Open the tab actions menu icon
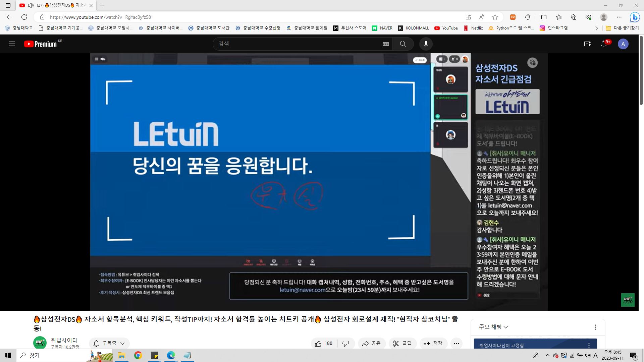 [x=8, y=5]
